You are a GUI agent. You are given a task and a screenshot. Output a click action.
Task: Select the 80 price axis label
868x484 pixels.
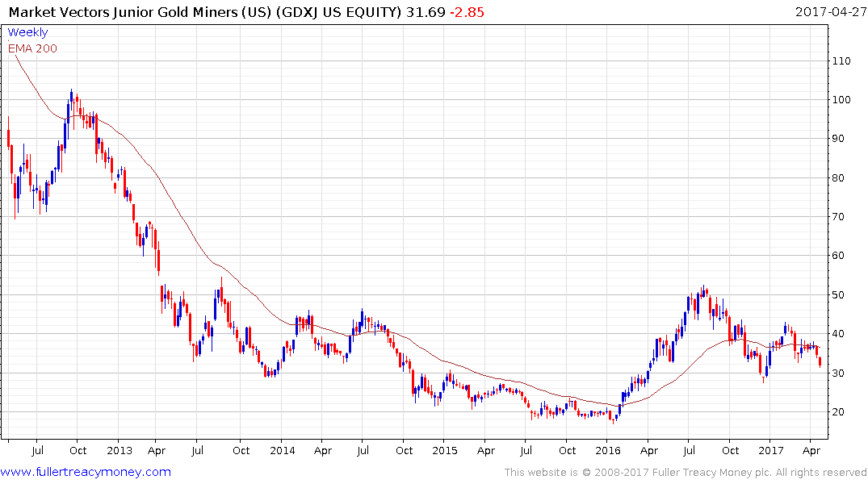(x=838, y=178)
